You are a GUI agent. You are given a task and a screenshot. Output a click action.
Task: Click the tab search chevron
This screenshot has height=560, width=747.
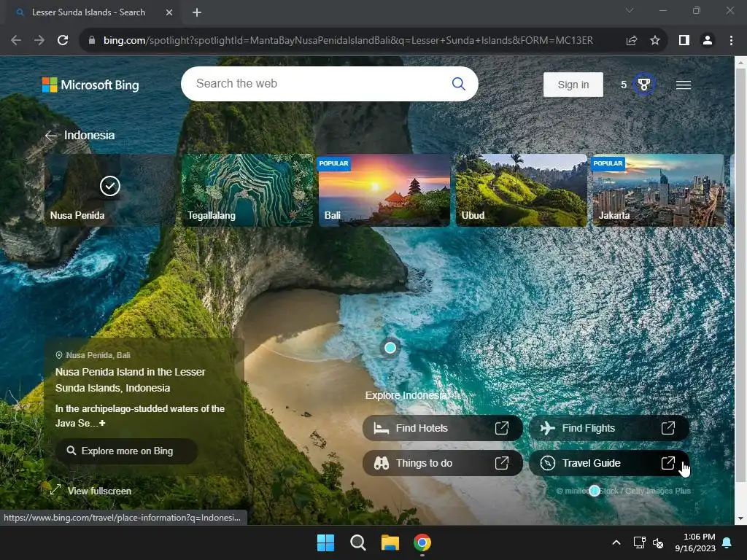pos(630,10)
